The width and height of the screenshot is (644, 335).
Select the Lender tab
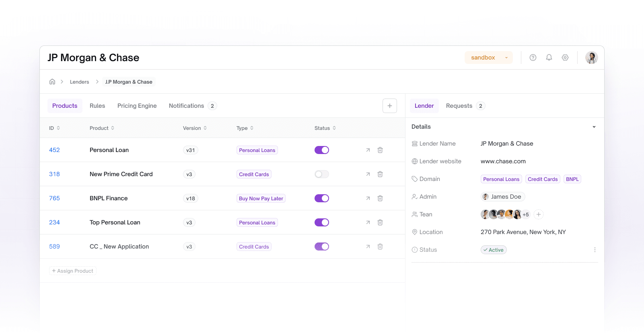tap(424, 106)
